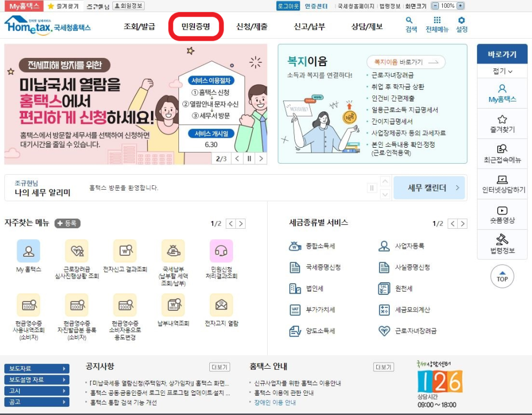
Task: Open 신고/납부 menu
Action: (309, 26)
